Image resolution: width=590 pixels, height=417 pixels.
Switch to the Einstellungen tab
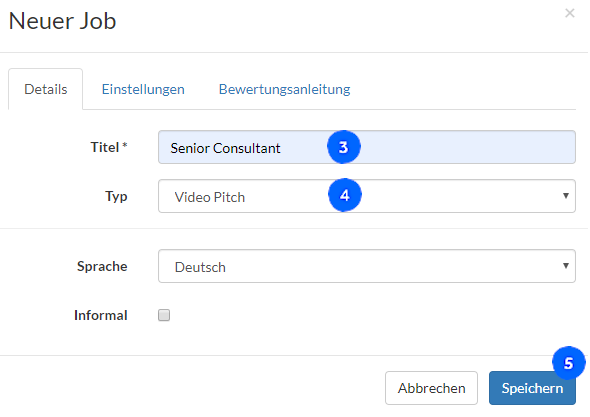143,89
